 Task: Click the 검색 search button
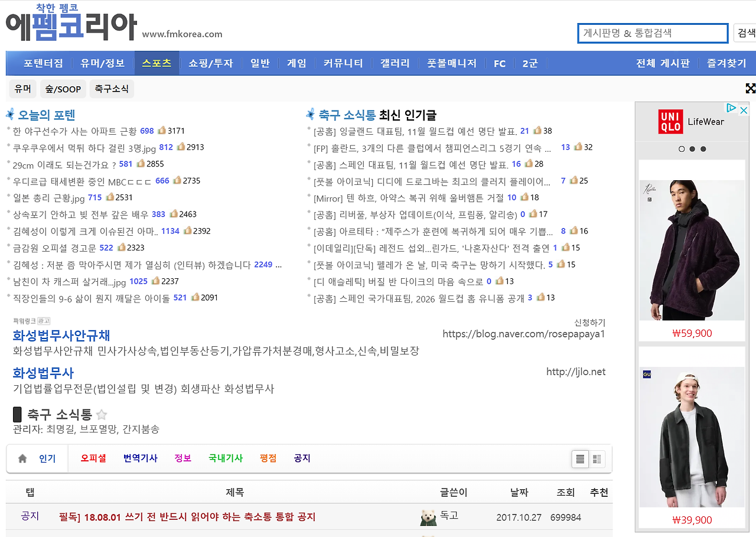tap(745, 33)
